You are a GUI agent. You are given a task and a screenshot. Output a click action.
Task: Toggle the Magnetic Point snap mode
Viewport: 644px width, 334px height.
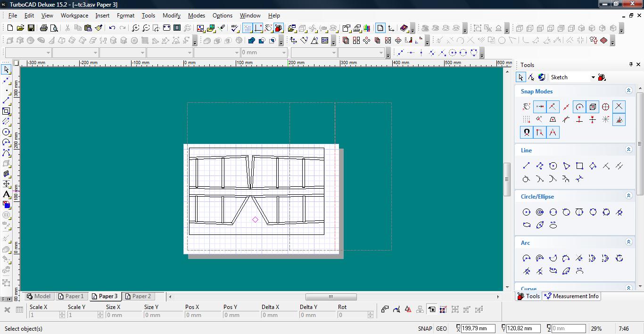pyautogui.click(x=526, y=133)
